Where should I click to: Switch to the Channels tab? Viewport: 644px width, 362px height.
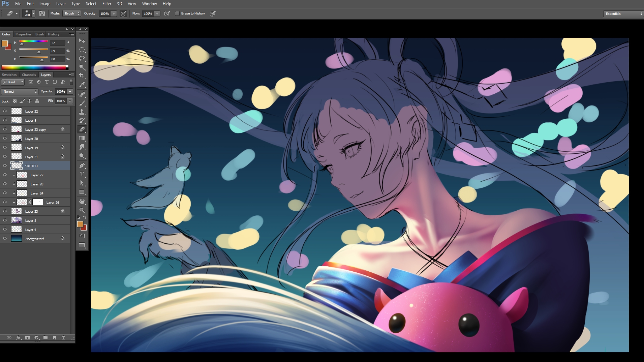(29, 75)
